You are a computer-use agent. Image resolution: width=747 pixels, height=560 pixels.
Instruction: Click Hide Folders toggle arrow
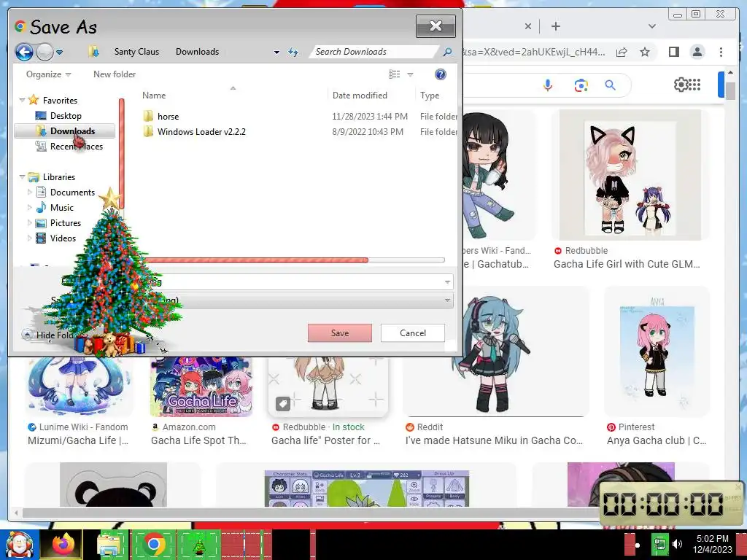point(27,334)
